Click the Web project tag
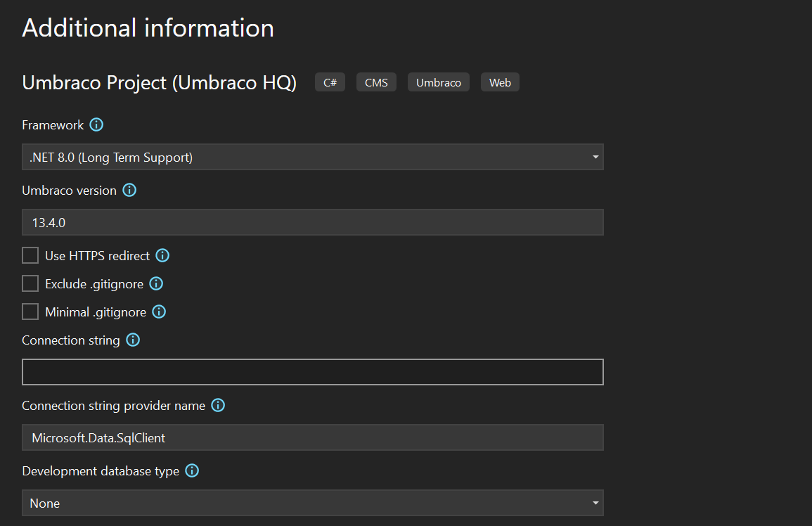 tap(500, 82)
